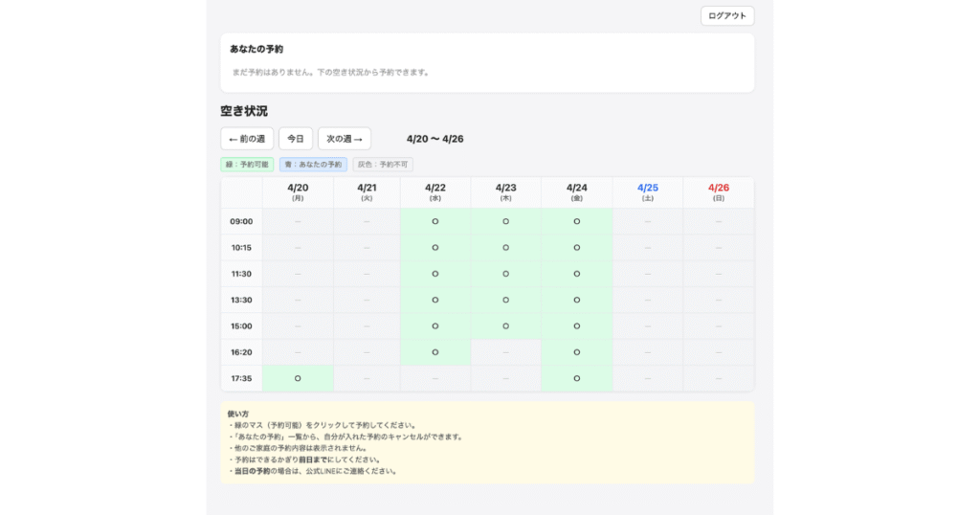Click the green 予約可能 legend badge
The width and height of the screenshot is (980, 515).
point(247,165)
